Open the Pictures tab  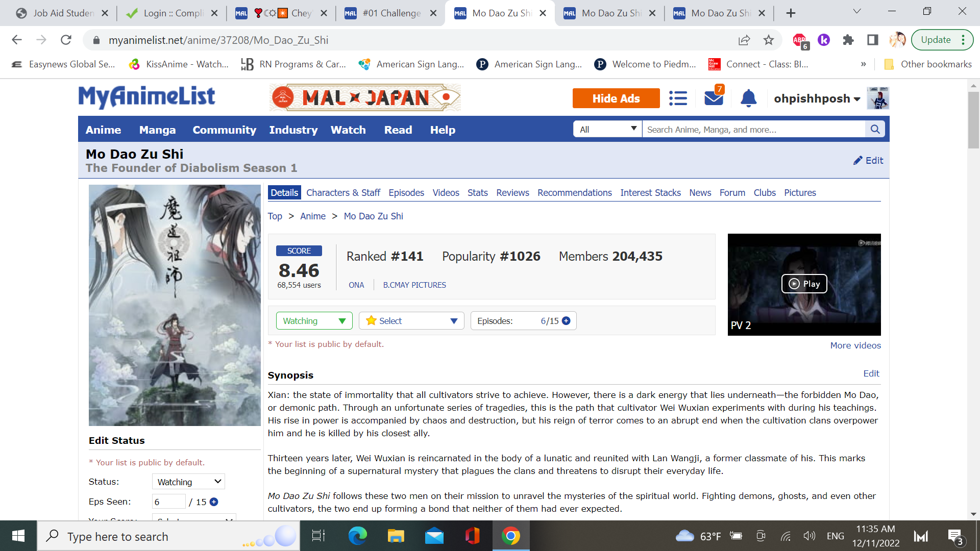pyautogui.click(x=800, y=192)
